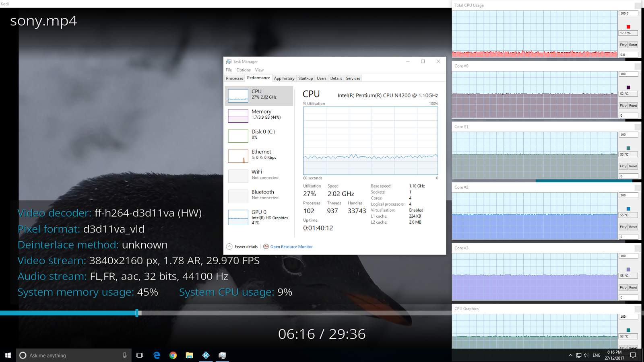Click Fit y on Total CPU Usage graph
Viewport: 644px width, 362px height.
[x=623, y=45]
